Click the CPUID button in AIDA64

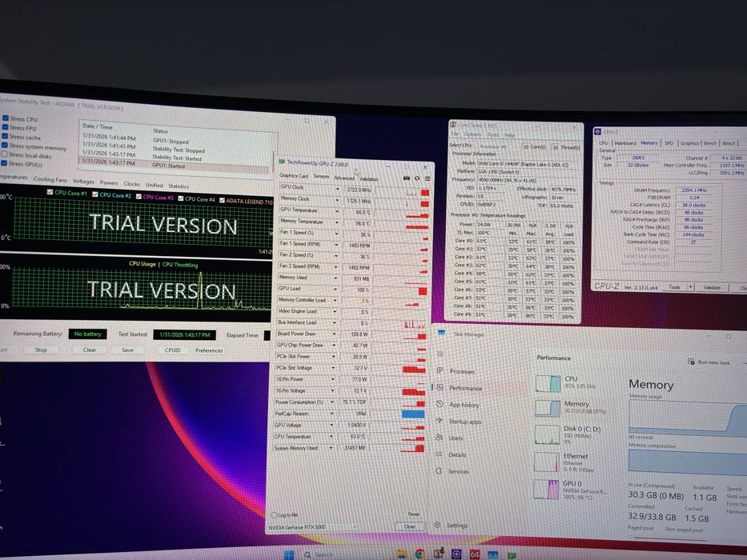click(172, 350)
